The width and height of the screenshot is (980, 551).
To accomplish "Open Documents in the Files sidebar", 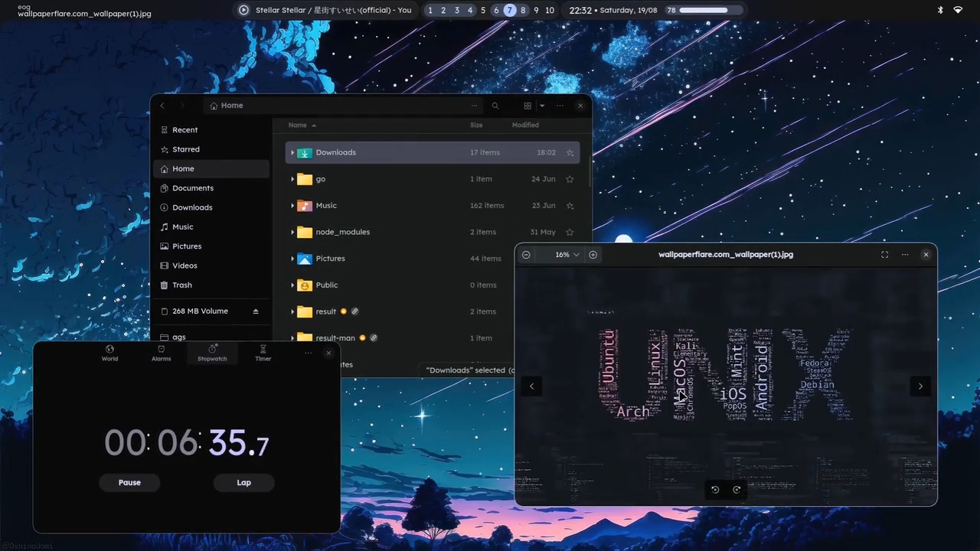I will pos(211,188).
